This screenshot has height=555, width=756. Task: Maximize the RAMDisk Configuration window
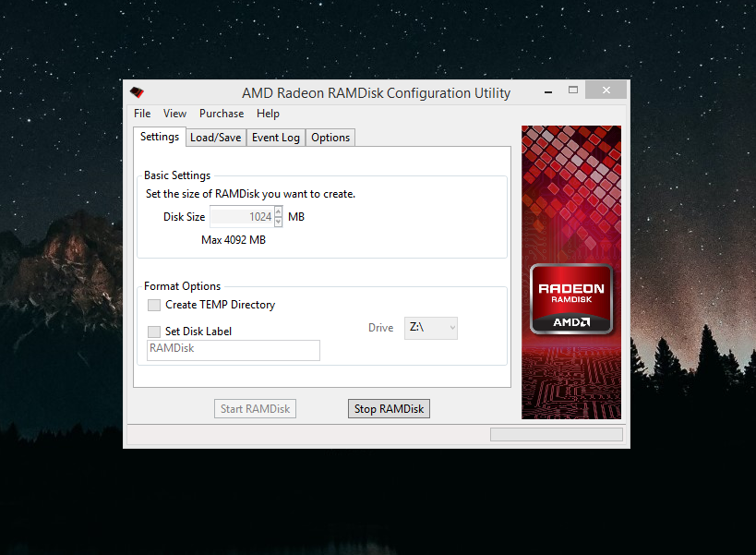pyautogui.click(x=573, y=90)
